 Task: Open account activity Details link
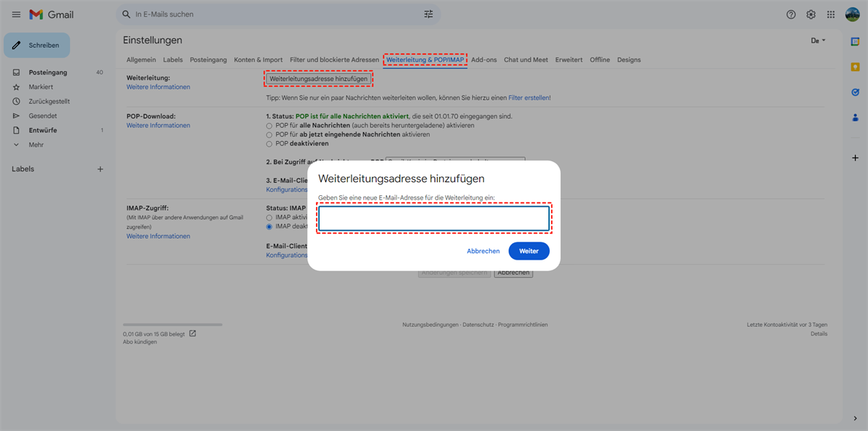tap(819, 334)
